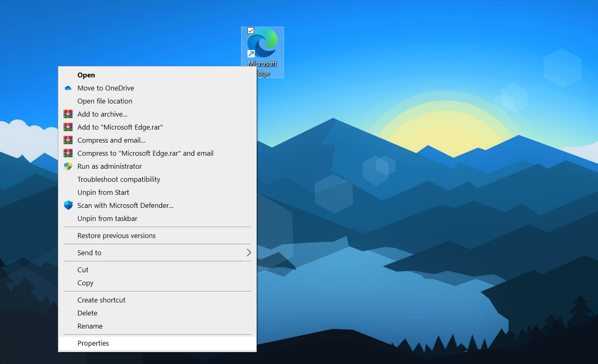This screenshot has height=364, width=598.
Task: Open Properties from the context menu
Action: 93,343
